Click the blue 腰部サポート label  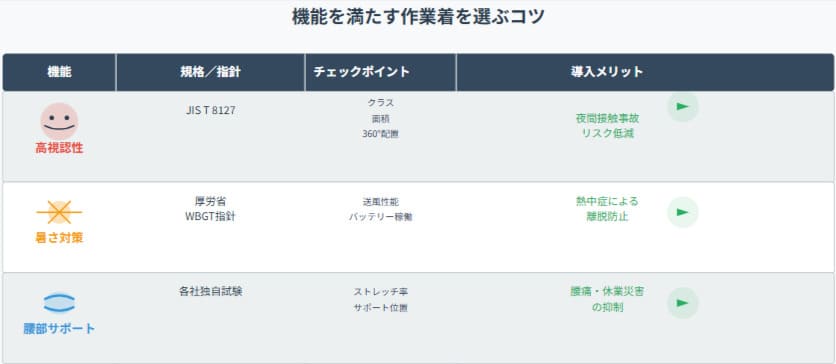pos(59,329)
